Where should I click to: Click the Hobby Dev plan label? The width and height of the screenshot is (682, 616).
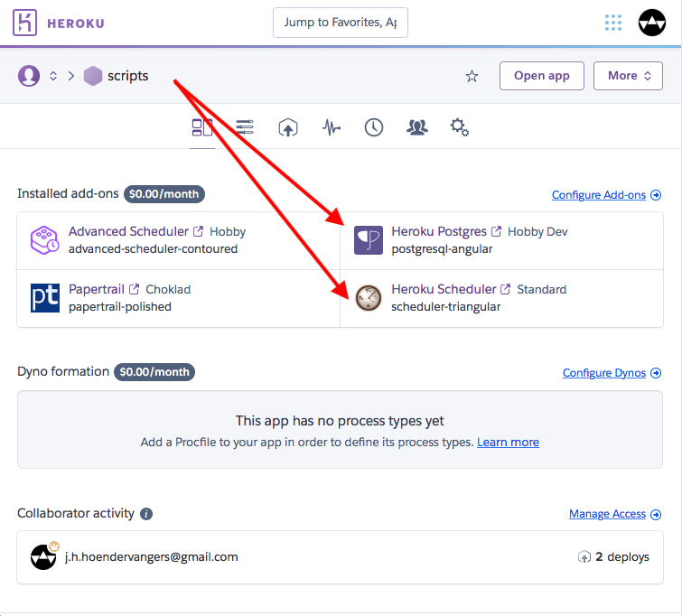[x=537, y=231]
